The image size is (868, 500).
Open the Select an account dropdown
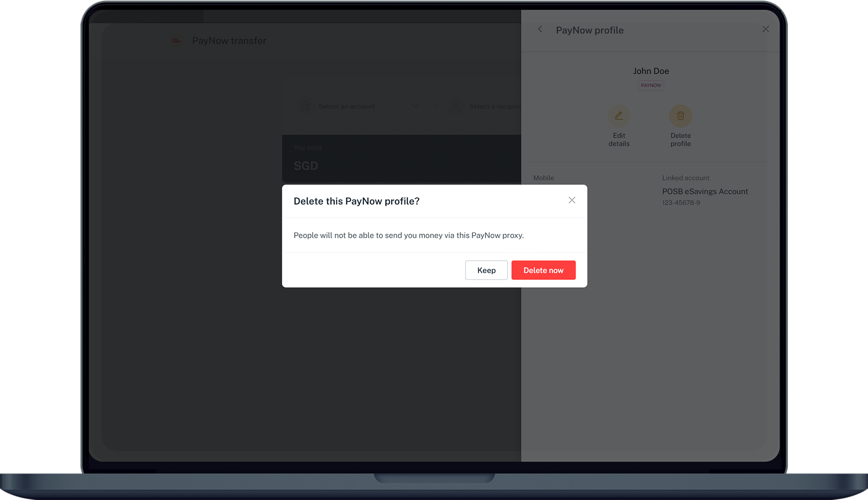(x=346, y=106)
